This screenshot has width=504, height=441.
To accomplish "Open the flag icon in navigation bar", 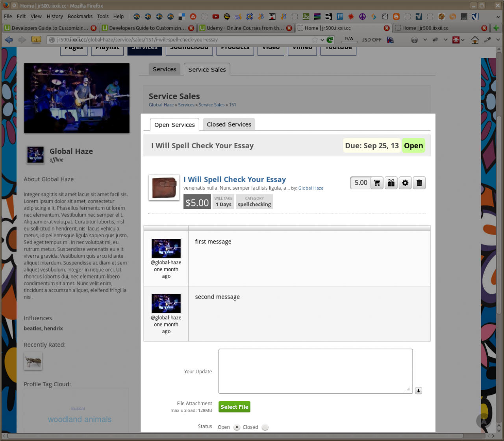I will [x=390, y=40].
